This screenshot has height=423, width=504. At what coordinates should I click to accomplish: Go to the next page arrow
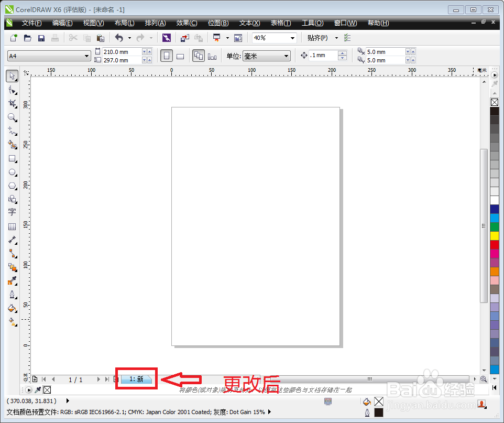coord(98,379)
